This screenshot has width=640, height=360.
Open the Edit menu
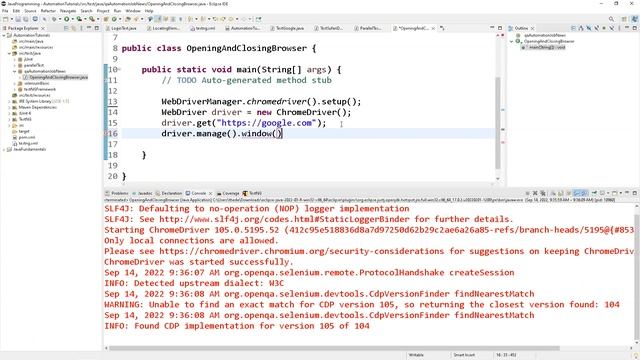tap(16, 11)
